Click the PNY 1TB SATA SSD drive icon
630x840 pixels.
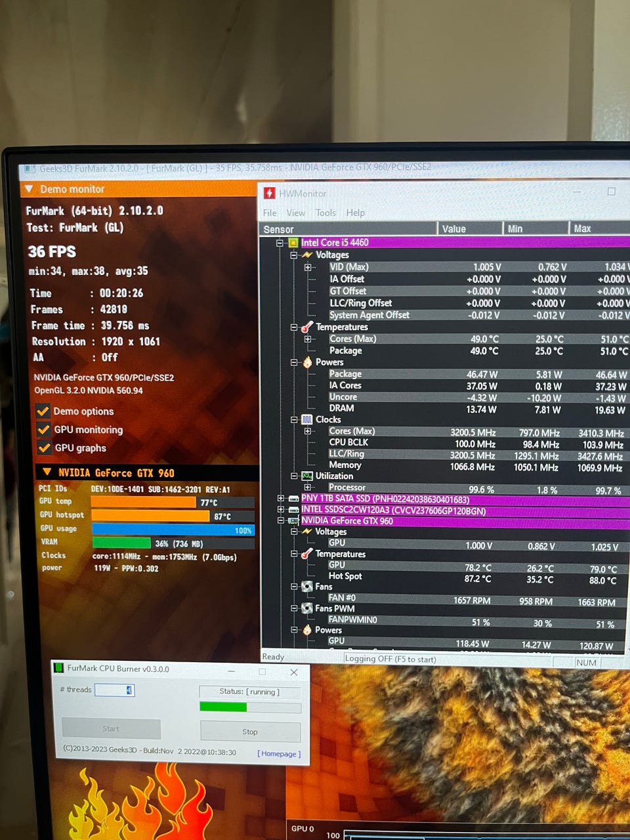click(x=293, y=499)
